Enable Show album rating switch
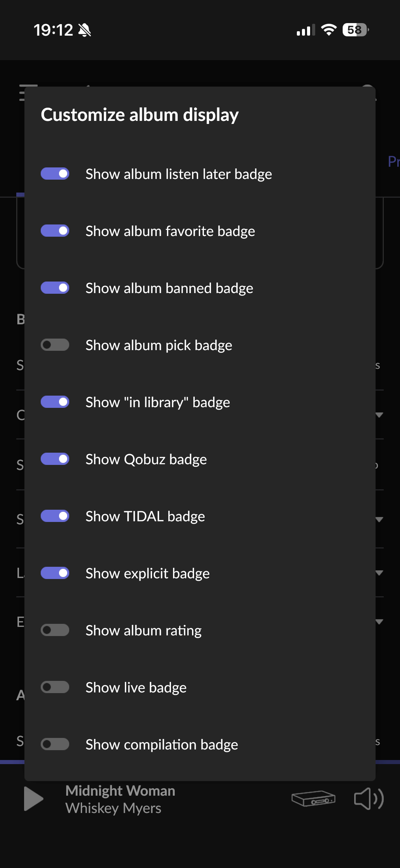The height and width of the screenshot is (868, 400). tap(55, 630)
